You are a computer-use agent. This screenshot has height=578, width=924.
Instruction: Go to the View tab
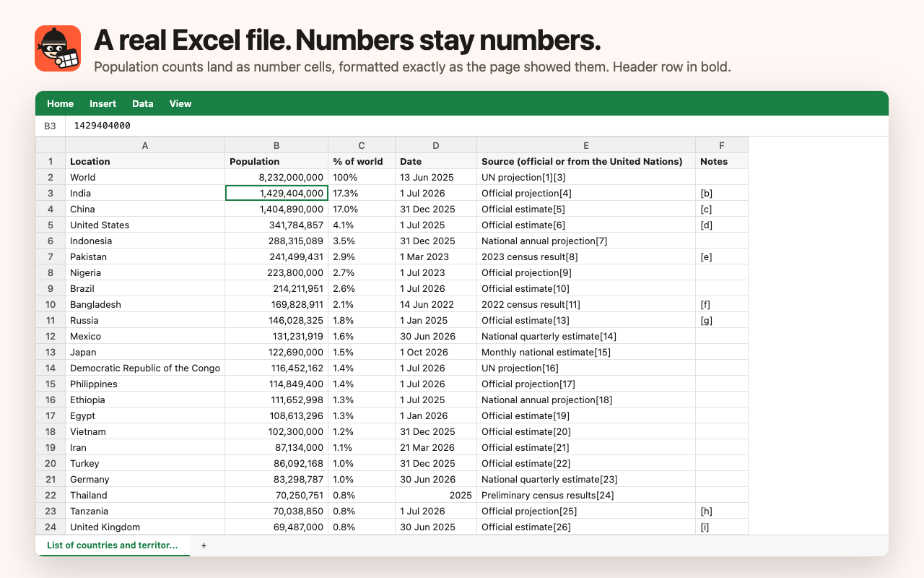click(x=180, y=103)
